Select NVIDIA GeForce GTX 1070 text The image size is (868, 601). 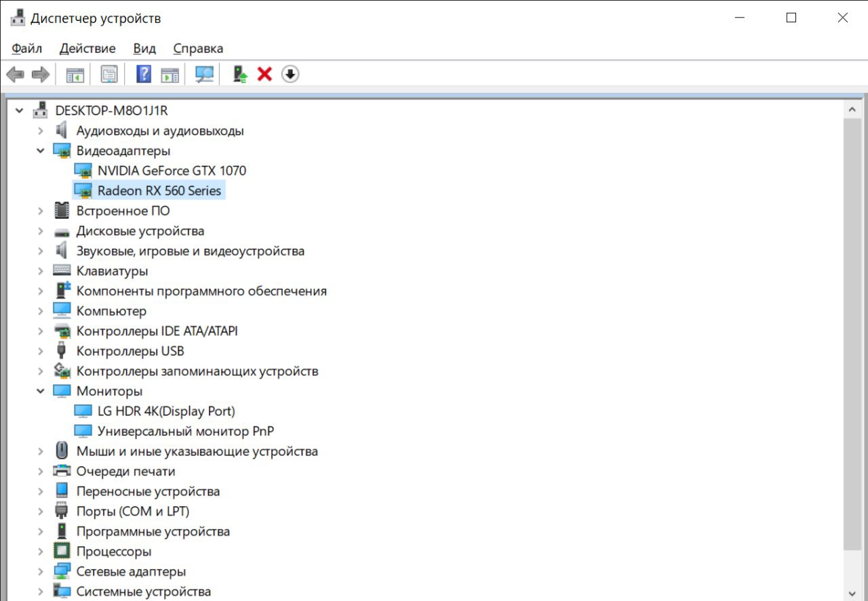[x=172, y=171]
